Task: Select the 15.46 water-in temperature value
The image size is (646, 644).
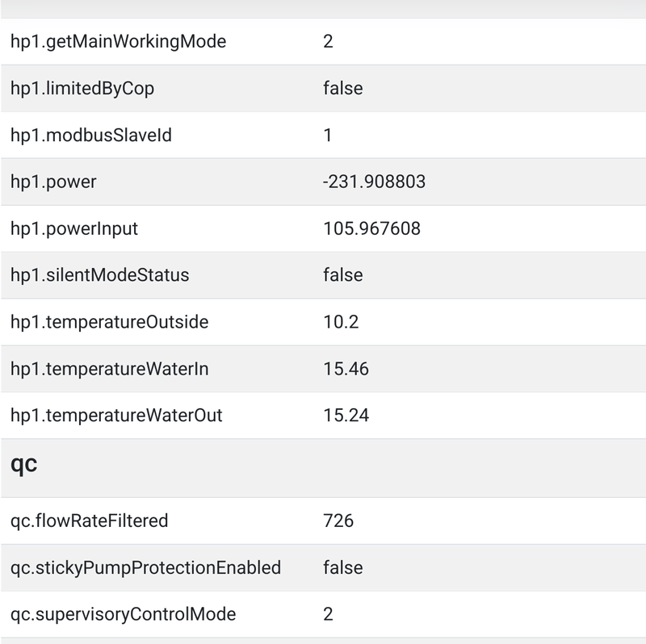Action: pos(346,369)
